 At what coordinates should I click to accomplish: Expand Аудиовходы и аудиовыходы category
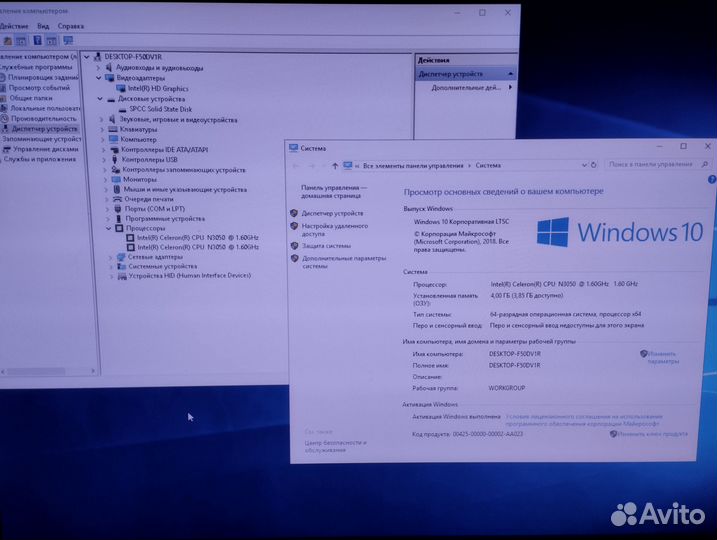tap(100, 67)
